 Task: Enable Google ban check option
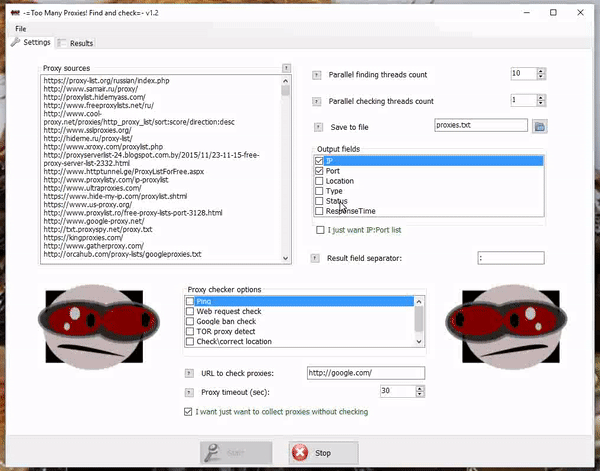click(190, 321)
